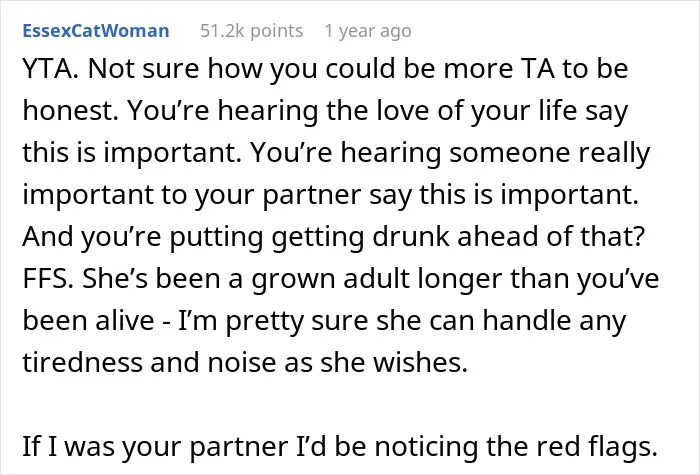The height and width of the screenshot is (475, 700).
Task: Click the 51.2k points score
Action: 251,31
